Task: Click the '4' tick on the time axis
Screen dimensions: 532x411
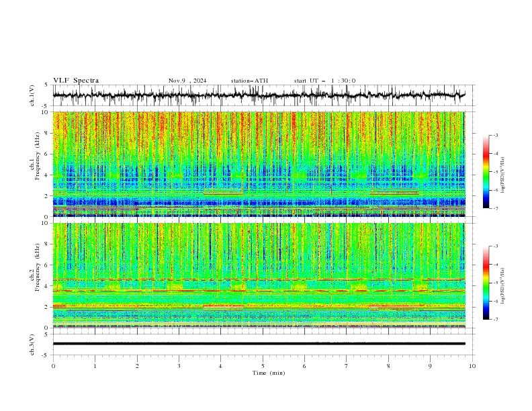Action: [220, 366]
